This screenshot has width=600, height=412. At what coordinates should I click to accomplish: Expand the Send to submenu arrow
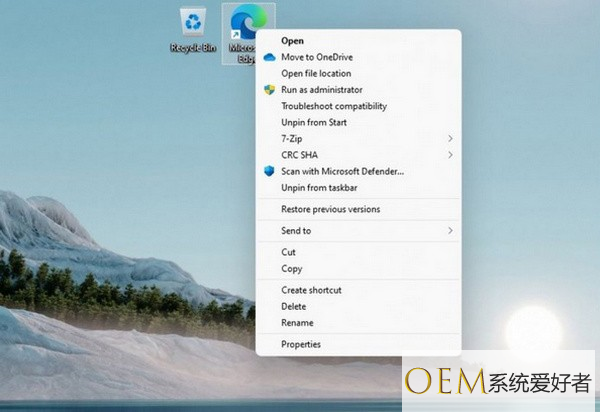pyautogui.click(x=450, y=231)
